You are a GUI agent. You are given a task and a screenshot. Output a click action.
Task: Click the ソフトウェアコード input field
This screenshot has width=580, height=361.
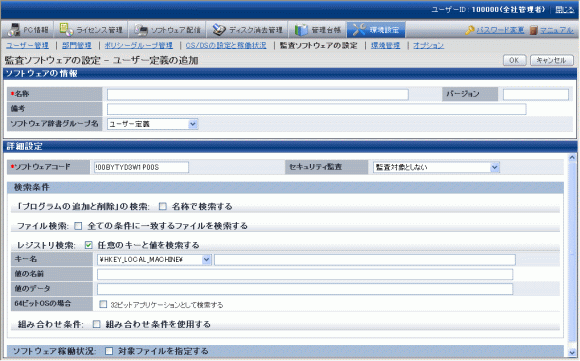tap(141, 167)
